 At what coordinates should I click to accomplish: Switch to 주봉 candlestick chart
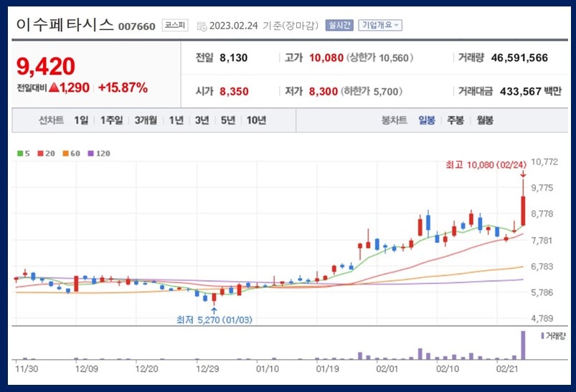click(x=455, y=120)
